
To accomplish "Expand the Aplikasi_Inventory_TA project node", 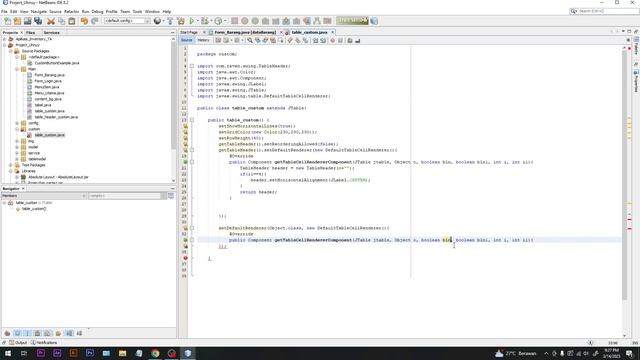I will 4,39.
